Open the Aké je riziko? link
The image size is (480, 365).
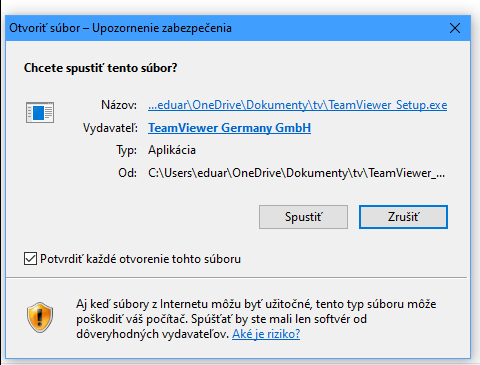click(x=266, y=334)
